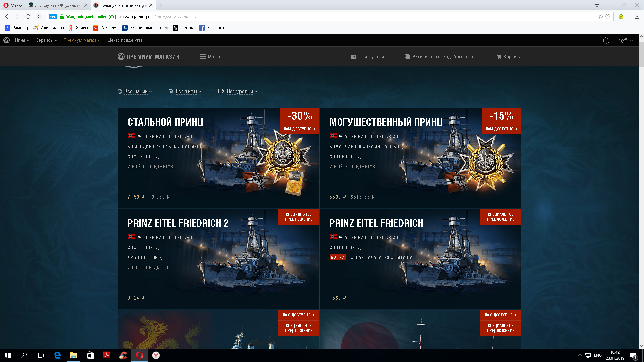Click the Wargaming logo icon in top bar

tap(6, 40)
